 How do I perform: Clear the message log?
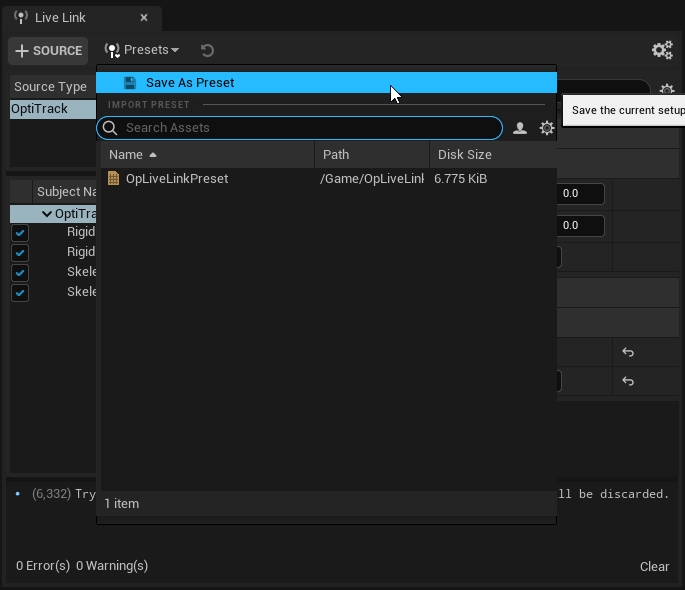coord(654,566)
